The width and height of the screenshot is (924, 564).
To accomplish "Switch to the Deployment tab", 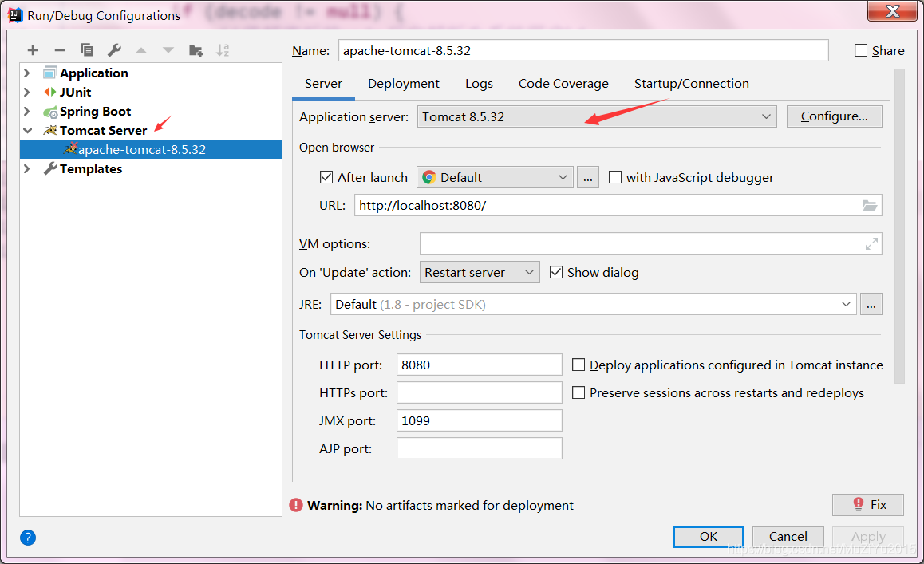I will point(404,84).
